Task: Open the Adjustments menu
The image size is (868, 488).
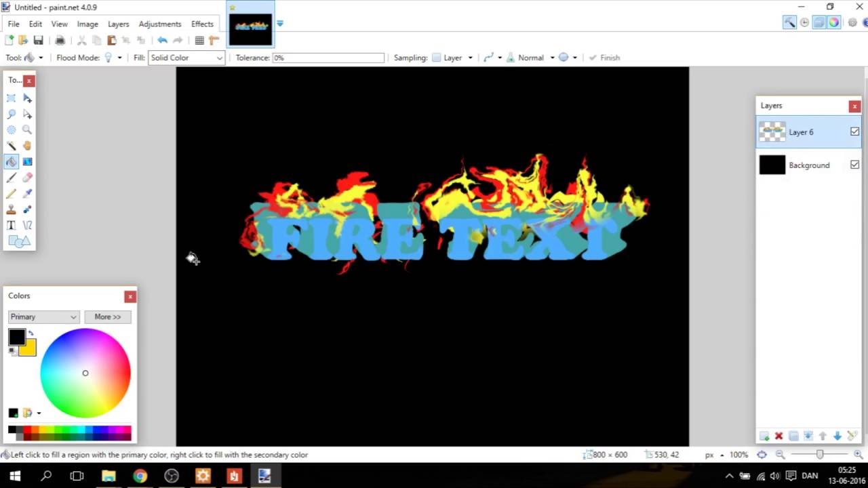Action: (160, 24)
